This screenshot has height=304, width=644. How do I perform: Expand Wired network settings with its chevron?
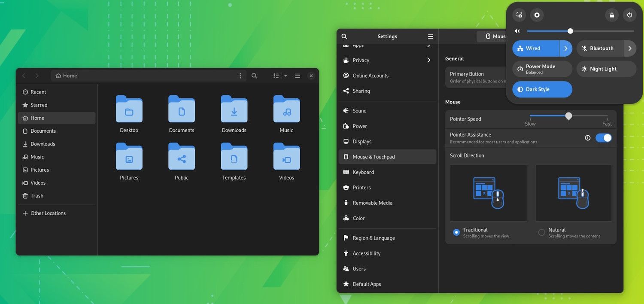pyautogui.click(x=566, y=48)
